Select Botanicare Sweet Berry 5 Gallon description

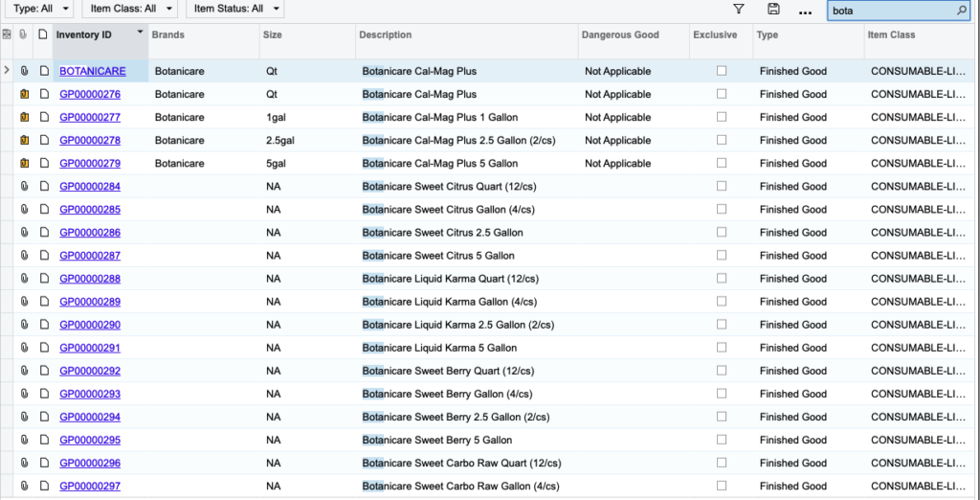[x=436, y=440]
